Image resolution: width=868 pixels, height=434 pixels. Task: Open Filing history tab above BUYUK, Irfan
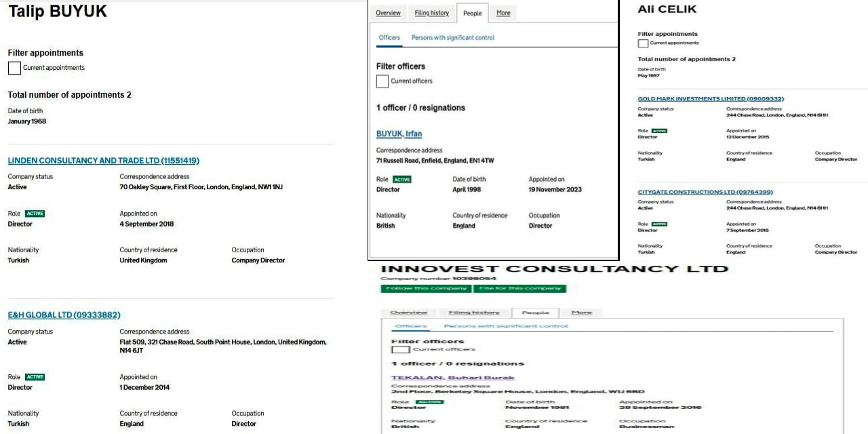[431, 13]
